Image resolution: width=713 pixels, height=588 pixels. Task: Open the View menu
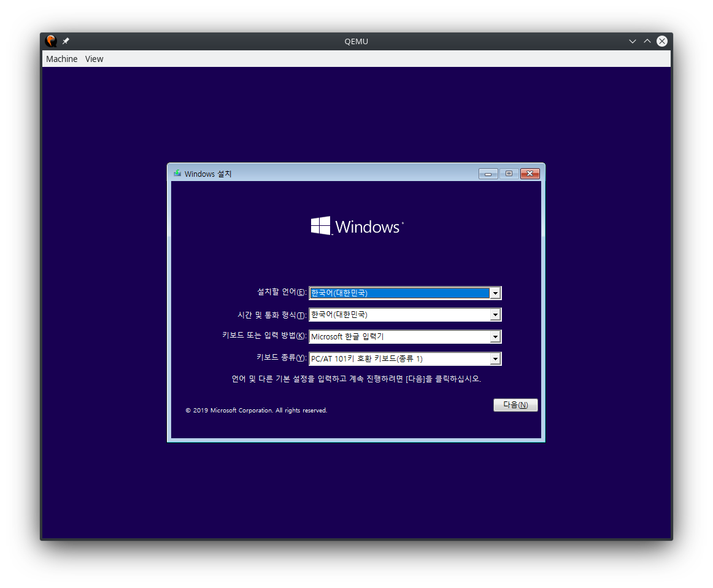(x=94, y=59)
